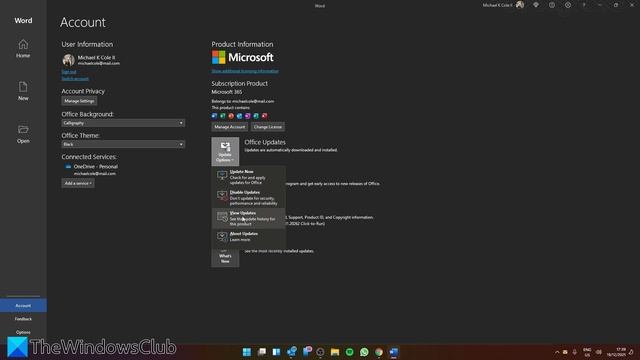Choose Update Now from the menu
The height and width of the screenshot is (360, 640).
point(249,177)
